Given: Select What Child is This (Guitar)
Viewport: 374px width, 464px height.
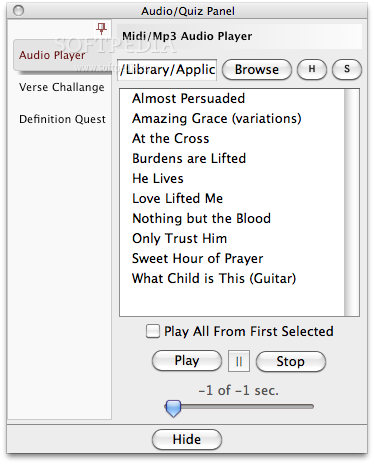Looking at the screenshot, I should tap(214, 278).
